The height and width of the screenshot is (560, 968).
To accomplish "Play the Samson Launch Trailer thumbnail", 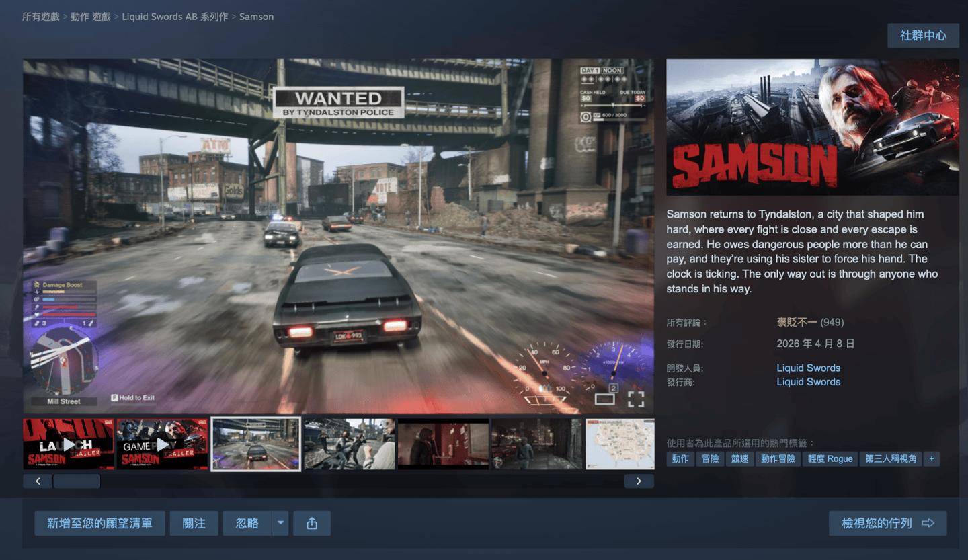I will click(x=69, y=444).
